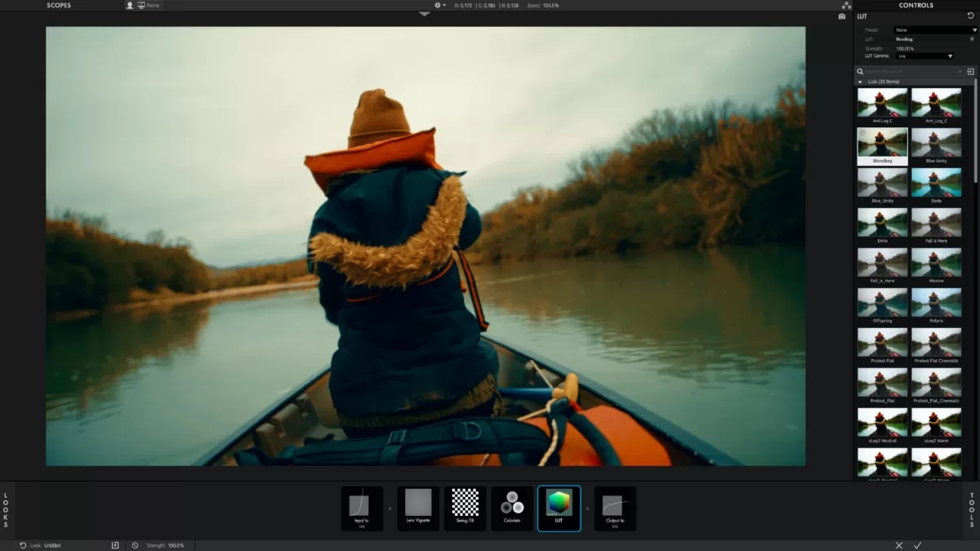Viewport: 980px width, 551px height.
Task: Open the monitor None selector
Action: 149,5
